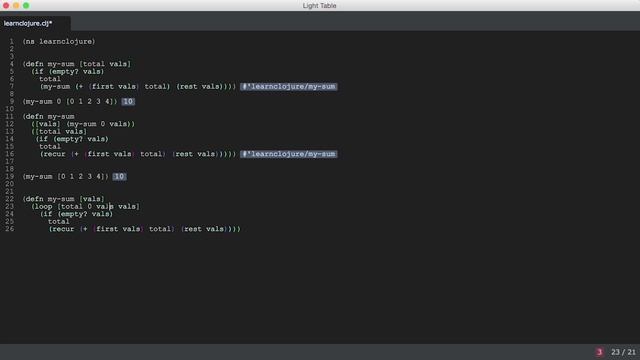Click line number 20 in the gutter

pos(10,184)
